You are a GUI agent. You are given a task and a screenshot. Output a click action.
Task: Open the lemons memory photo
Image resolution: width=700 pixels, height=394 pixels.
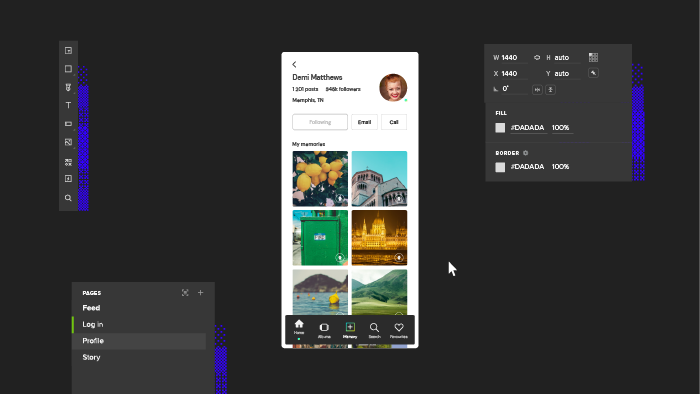click(x=320, y=178)
